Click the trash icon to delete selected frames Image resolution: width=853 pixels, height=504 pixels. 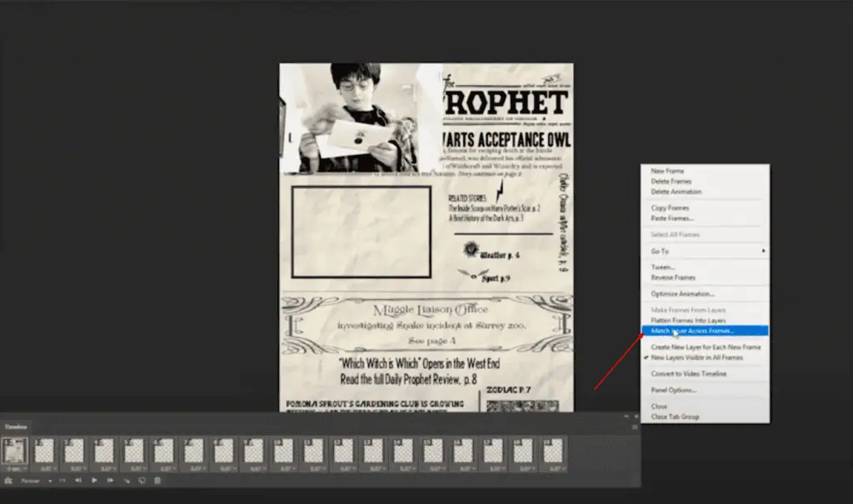pos(157,481)
